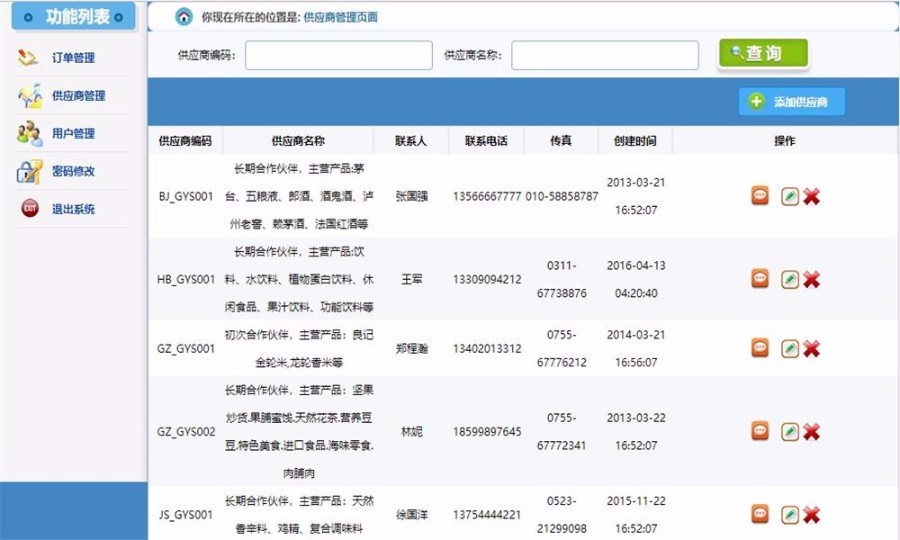Click the 添加供应商 button
The image size is (900, 540).
coord(792,102)
